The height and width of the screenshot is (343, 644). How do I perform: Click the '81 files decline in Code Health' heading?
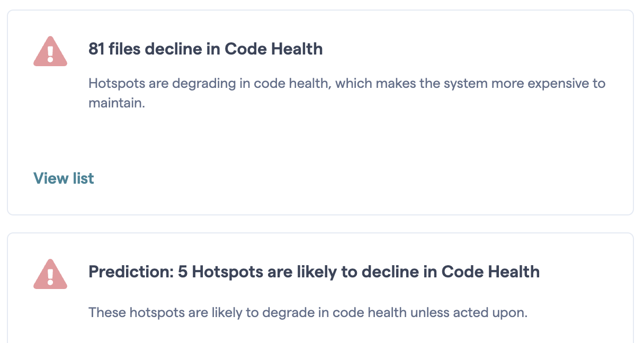pos(205,49)
